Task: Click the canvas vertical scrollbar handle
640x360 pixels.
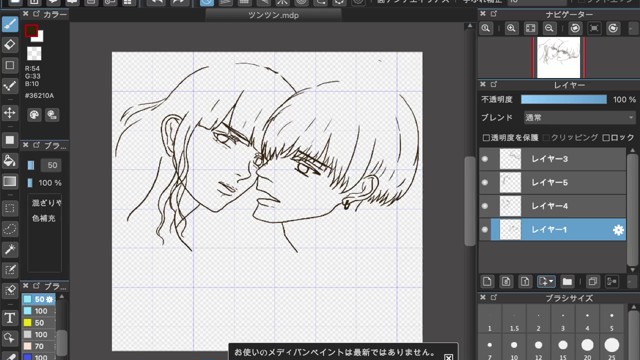Action: pyautogui.click(x=469, y=201)
